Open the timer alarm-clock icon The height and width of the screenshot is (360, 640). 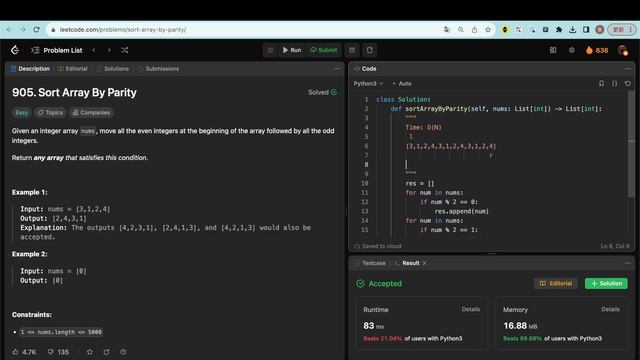pyautogui.click(x=352, y=50)
